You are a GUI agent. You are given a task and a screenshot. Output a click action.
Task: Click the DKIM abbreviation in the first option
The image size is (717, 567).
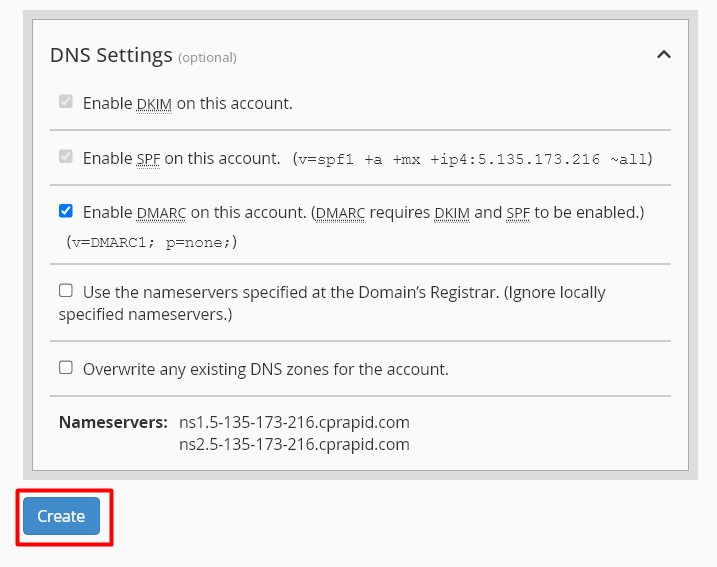click(x=154, y=104)
